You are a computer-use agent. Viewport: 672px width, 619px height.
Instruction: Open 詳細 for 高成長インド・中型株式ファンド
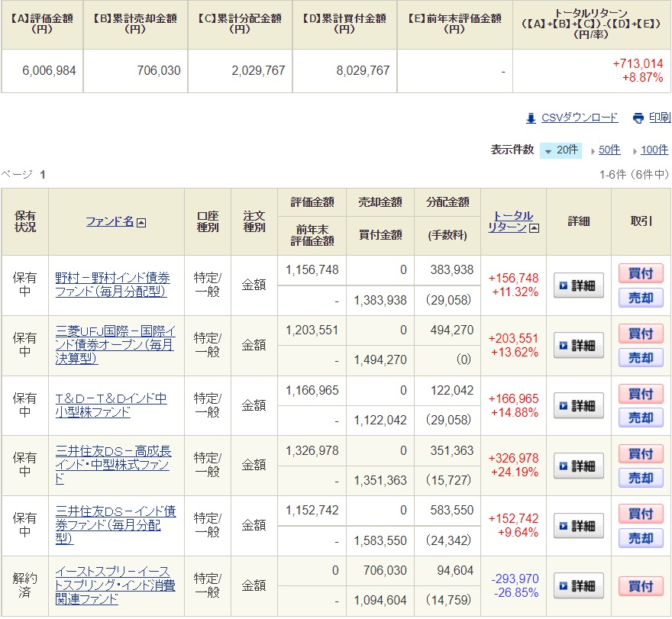click(x=578, y=466)
